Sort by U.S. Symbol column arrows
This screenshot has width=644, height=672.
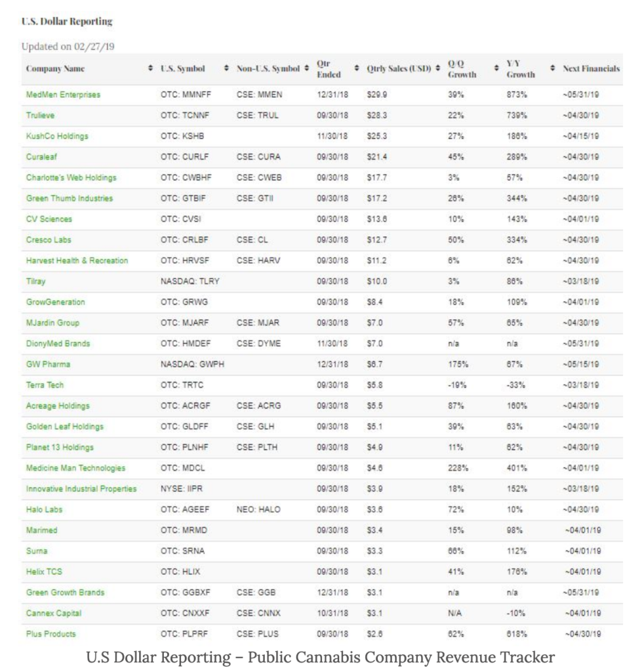coord(226,68)
